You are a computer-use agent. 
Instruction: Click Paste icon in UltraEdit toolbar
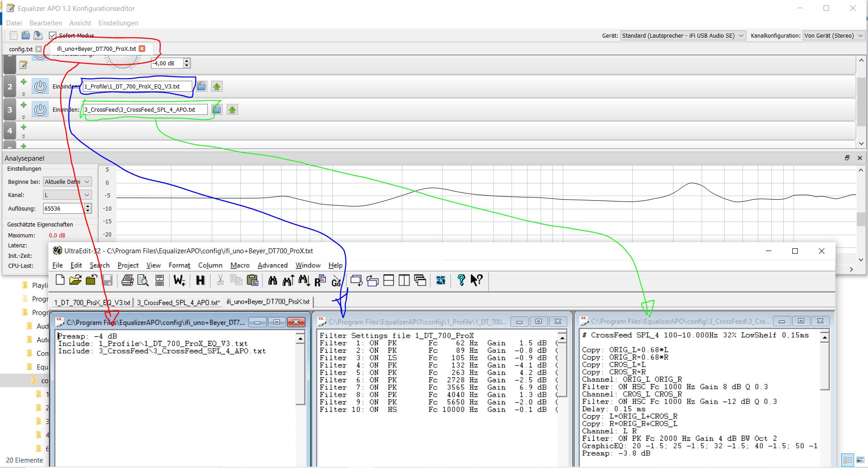(x=252, y=280)
